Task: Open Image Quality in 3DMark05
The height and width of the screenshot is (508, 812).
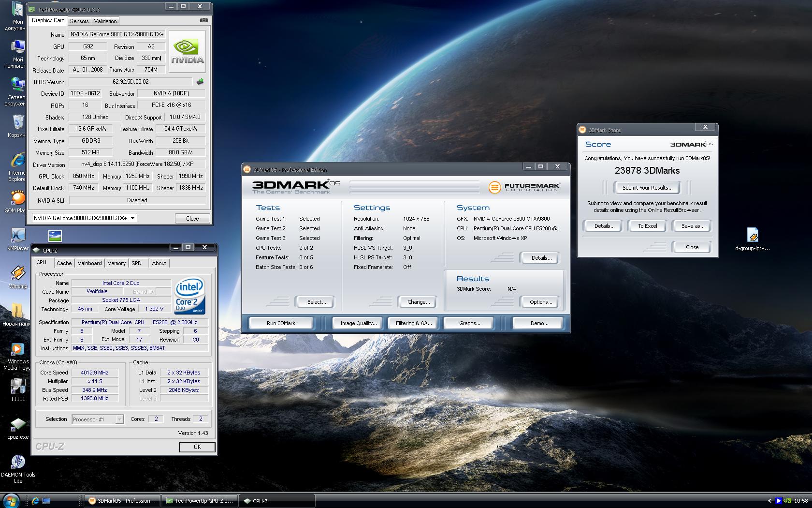Action: (358, 323)
